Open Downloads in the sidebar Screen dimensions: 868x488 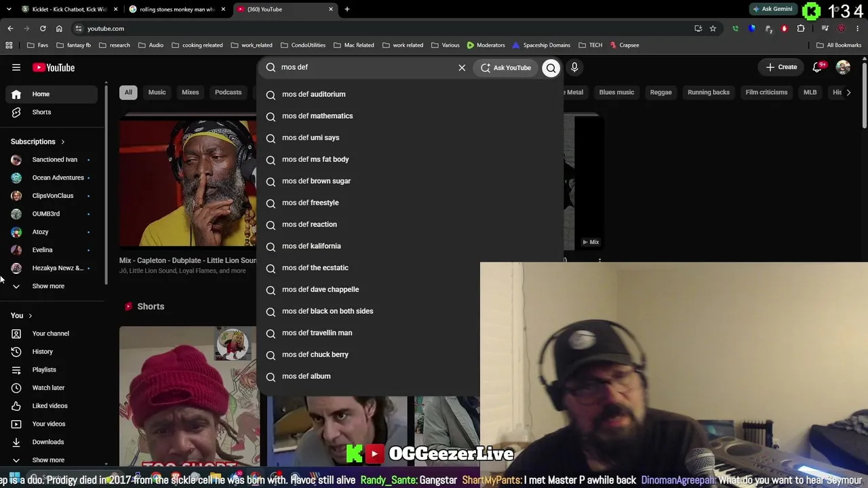coord(53,442)
